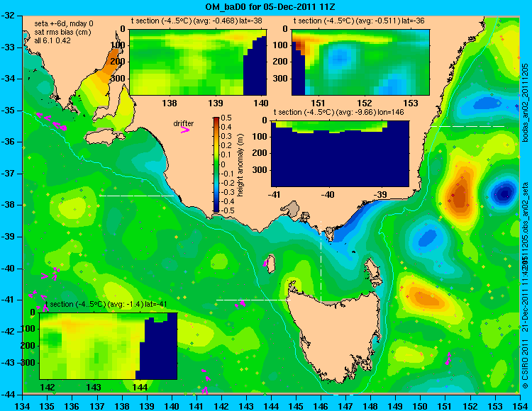The width and height of the screenshot is (532, 411).
Task: Open the lat=-36 temperature section inset
Action: [x=360, y=62]
